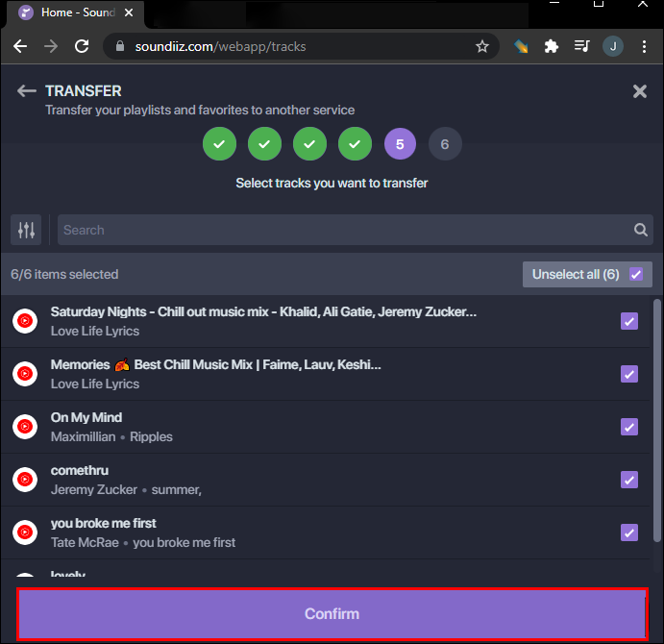Viewport: 664px width, 644px height.
Task: Click the YouTube Music icon beside comethru
Action: (25, 480)
